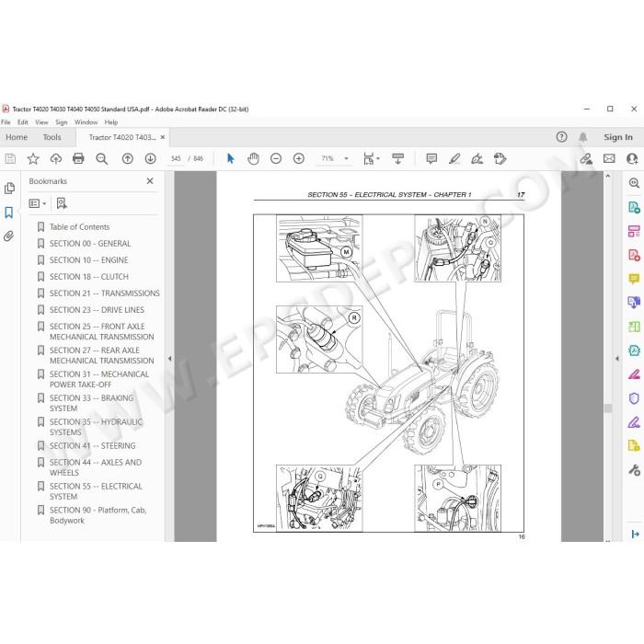Click the add new bookmark icon
Screen dimensions: 644x644
pos(62,203)
